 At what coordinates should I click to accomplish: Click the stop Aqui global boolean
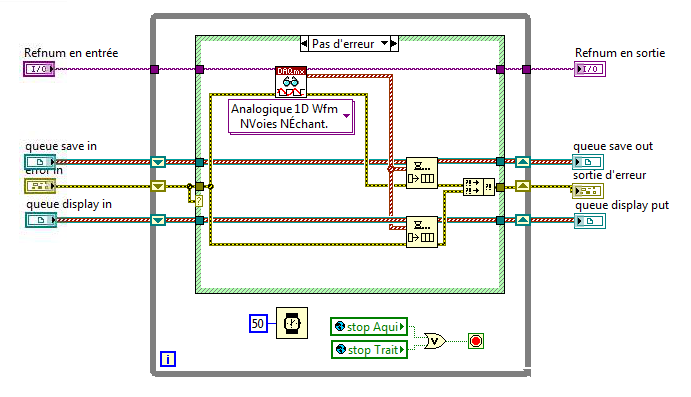(x=369, y=327)
